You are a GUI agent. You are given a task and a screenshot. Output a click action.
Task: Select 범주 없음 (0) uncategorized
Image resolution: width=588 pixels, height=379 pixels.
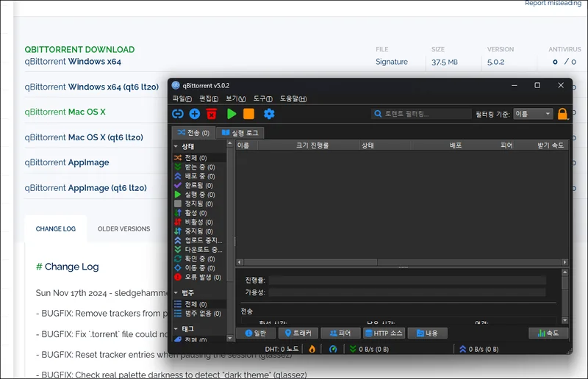tap(199, 314)
